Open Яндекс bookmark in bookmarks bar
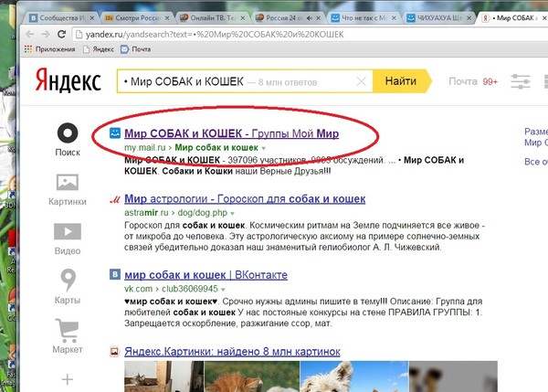 pos(99,49)
